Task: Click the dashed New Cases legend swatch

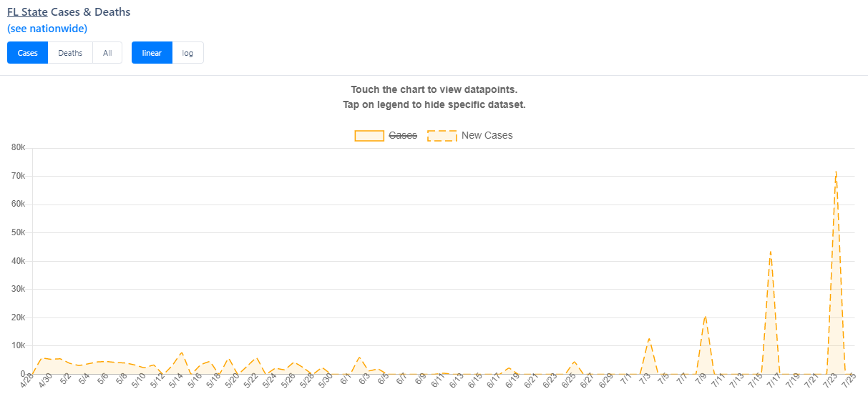Action: (x=442, y=135)
